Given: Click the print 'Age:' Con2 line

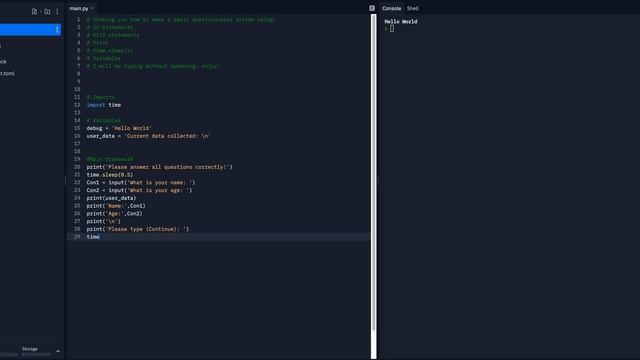Looking at the screenshot, I should 115,213.
